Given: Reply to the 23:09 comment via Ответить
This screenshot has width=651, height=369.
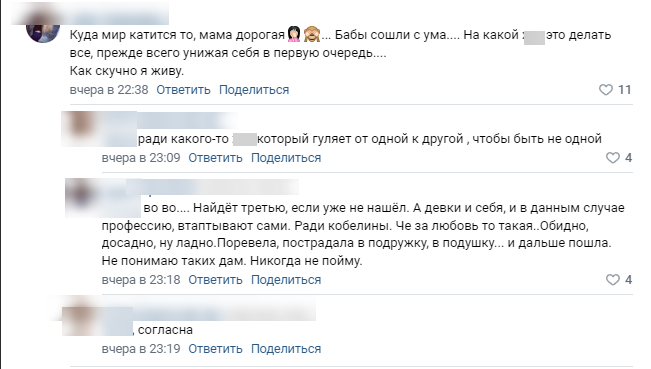Looking at the screenshot, I should tap(215, 158).
